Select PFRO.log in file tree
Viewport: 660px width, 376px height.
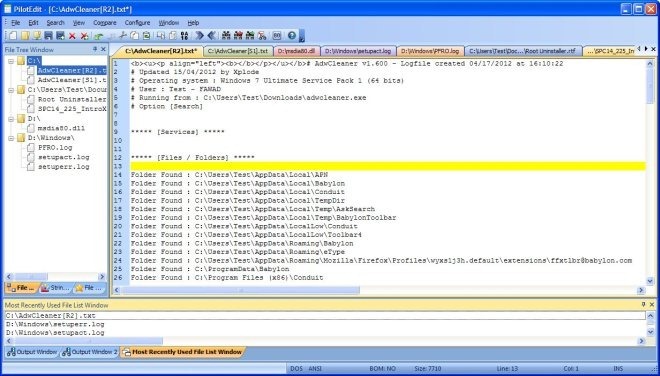(x=55, y=148)
